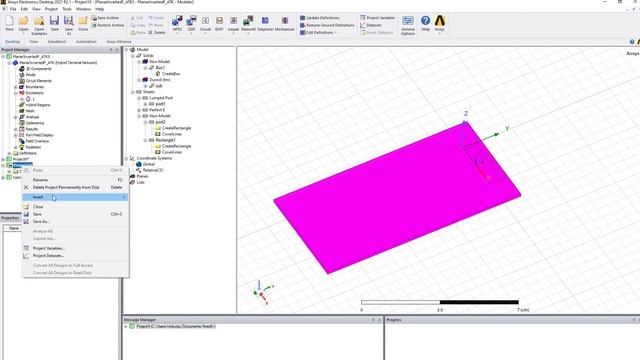Expand Port Field Display node
The width and height of the screenshot is (640, 360).
coord(16,135)
